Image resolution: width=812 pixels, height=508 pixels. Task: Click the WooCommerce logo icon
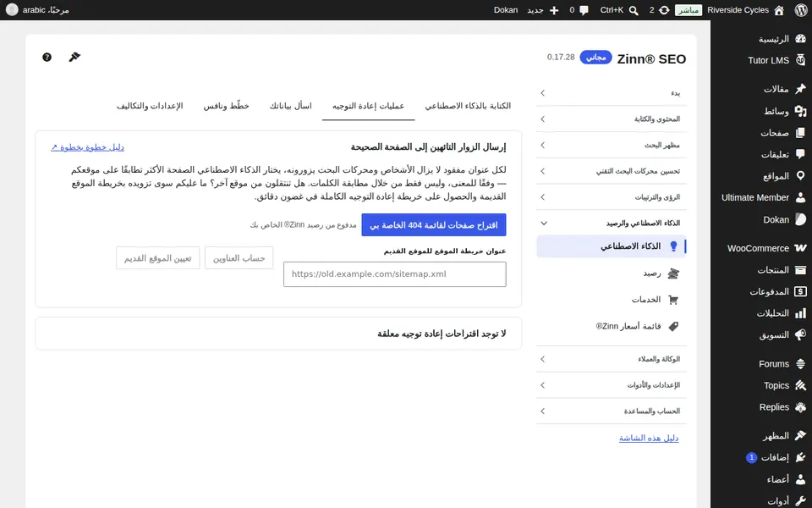800,248
